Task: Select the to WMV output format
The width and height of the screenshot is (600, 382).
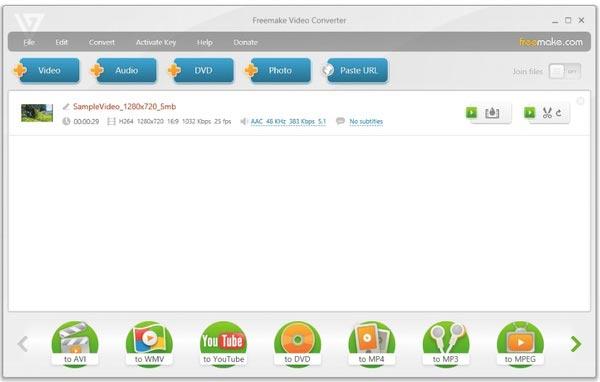Action: tap(149, 344)
